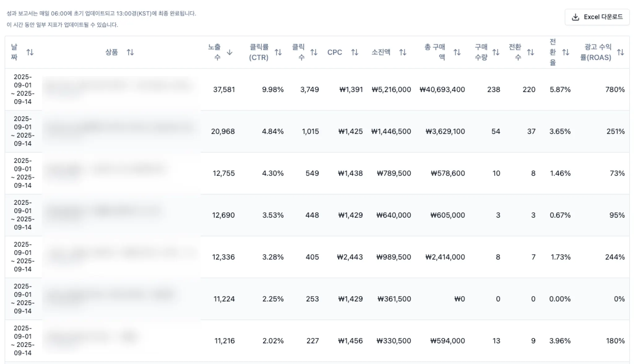634x364 pixels.
Task: Toggle 노출수 descending sort arrow
Action: click(x=229, y=52)
